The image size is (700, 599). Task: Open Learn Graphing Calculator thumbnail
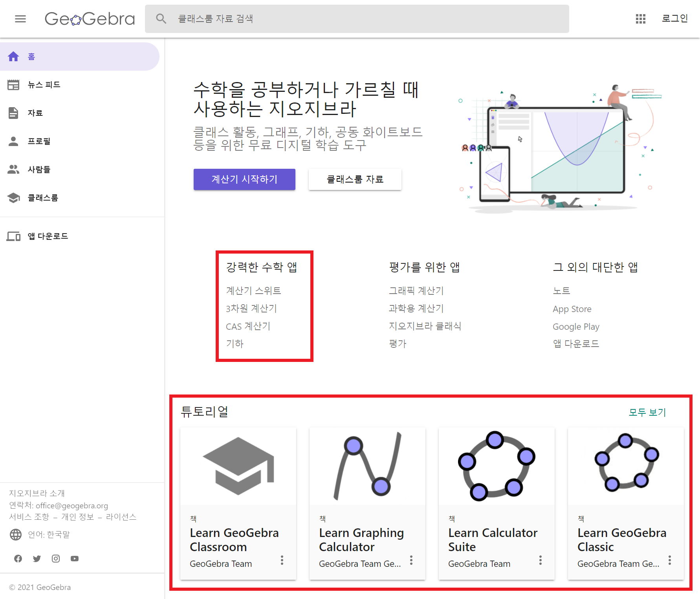click(367, 466)
